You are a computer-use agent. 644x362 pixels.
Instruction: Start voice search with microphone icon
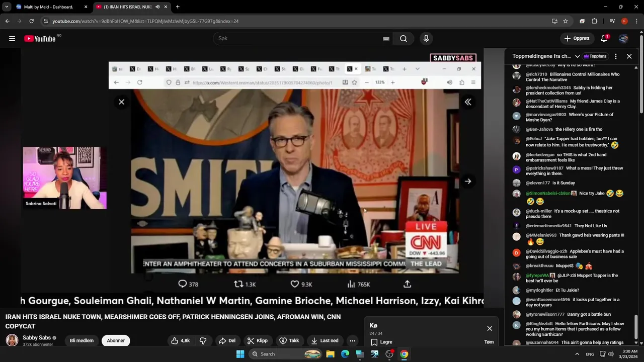click(426, 39)
